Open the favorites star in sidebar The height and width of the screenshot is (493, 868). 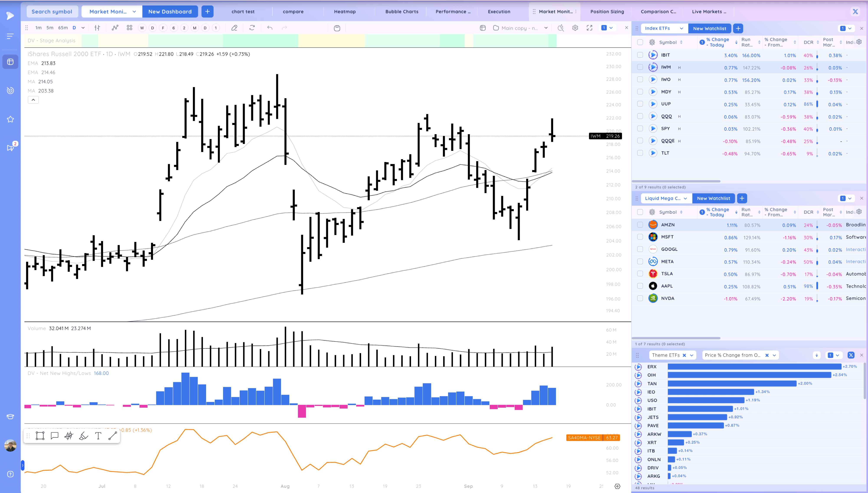pyautogui.click(x=10, y=119)
